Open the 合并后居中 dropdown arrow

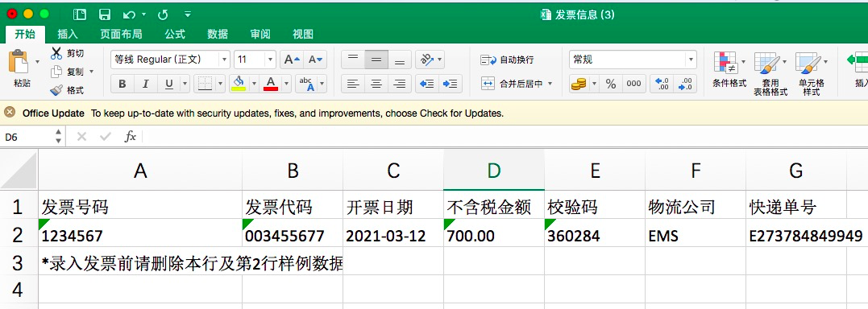click(550, 84)
